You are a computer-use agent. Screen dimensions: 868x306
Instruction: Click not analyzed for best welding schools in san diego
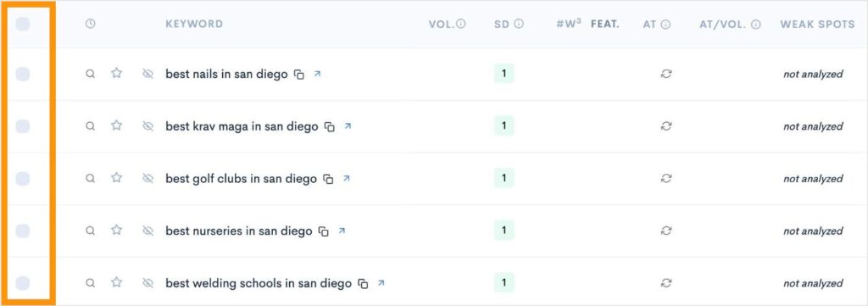click(x=813, y=283)
